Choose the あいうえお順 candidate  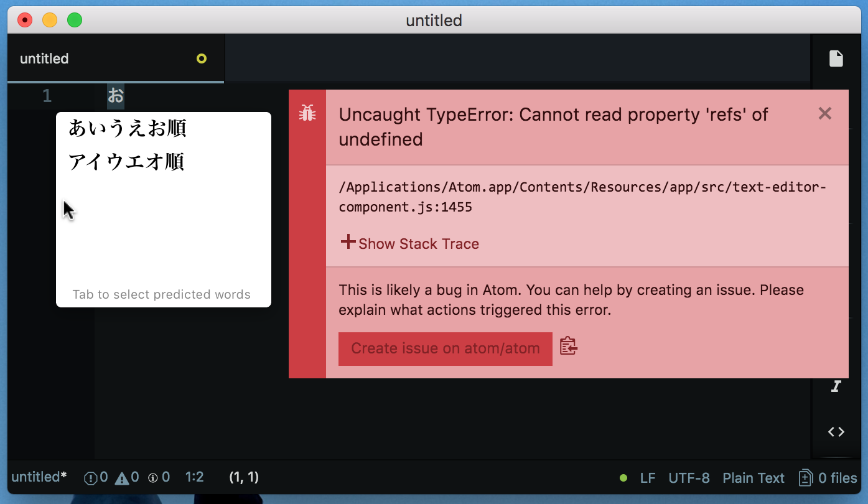tap(128, 128)
